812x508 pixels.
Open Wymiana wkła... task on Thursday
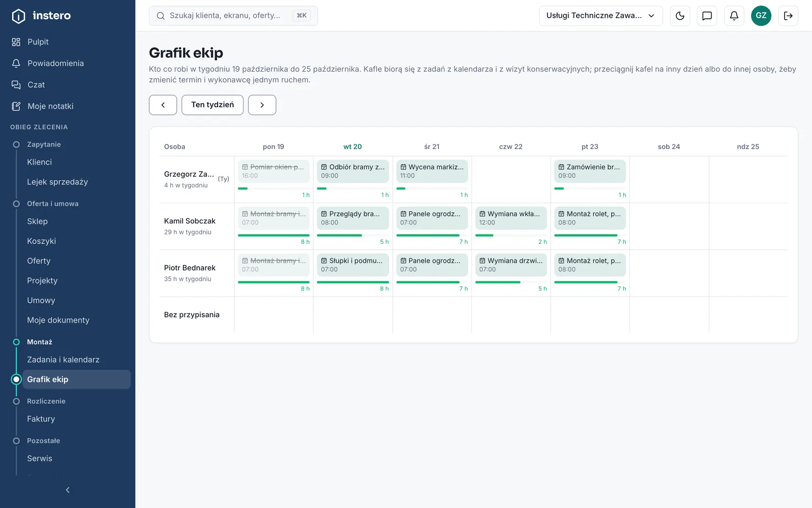511,218
